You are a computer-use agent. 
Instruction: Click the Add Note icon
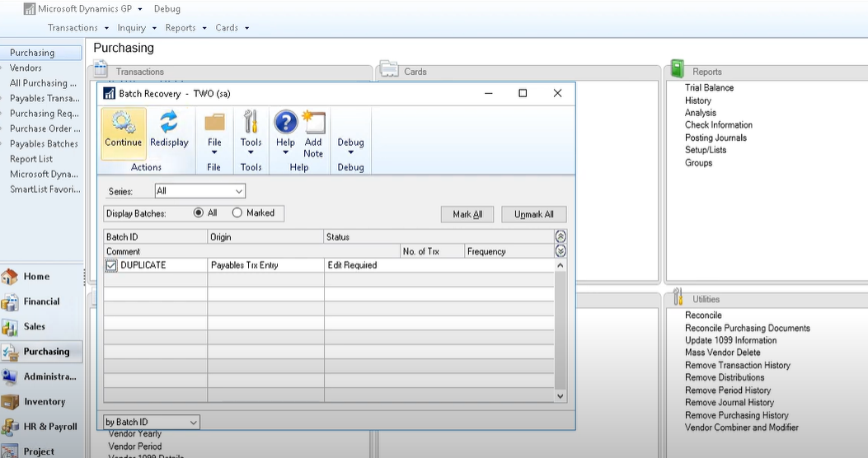pyautogui.click(x=313, y=124)
